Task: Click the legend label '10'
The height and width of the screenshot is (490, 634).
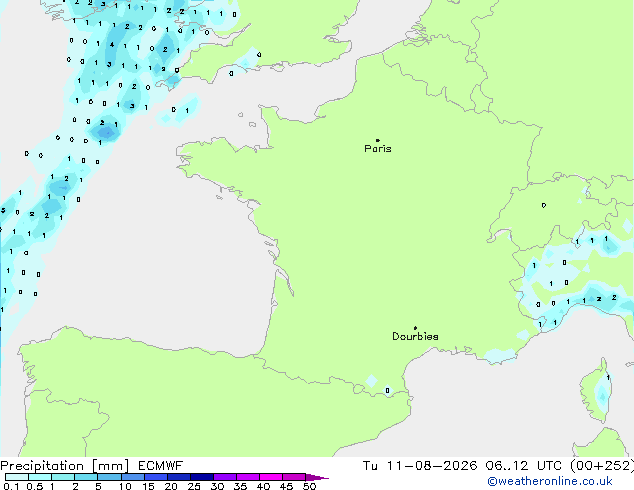Action: click(x=125, y=486)
